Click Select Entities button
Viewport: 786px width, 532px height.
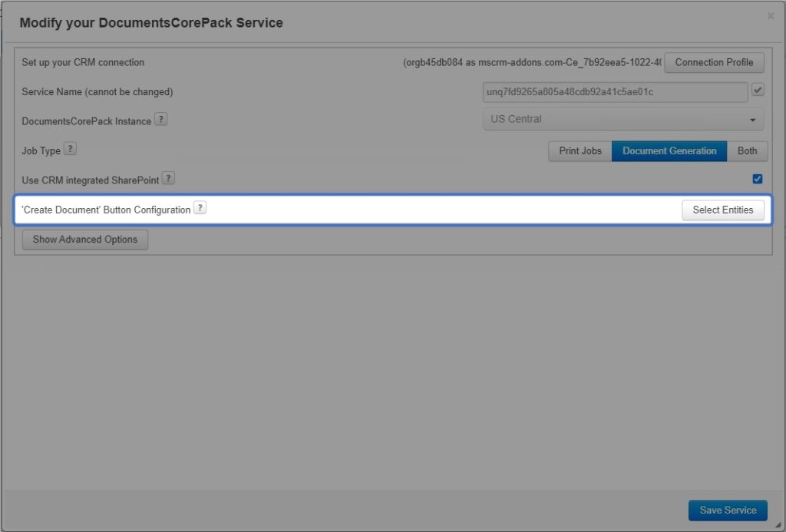point(723,210)
